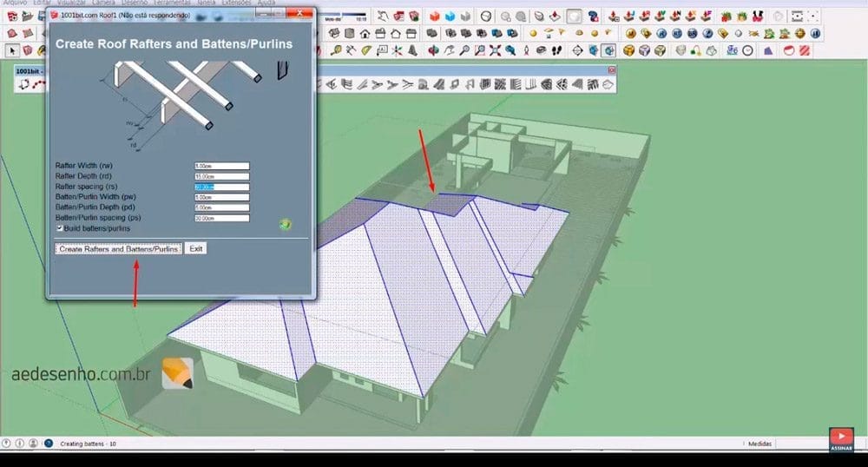Image resolution: width=868 pixels, height=467 pixels.
Task: Switch to Front house view icon
Action: pyautogui.click(x=365, y=34)
